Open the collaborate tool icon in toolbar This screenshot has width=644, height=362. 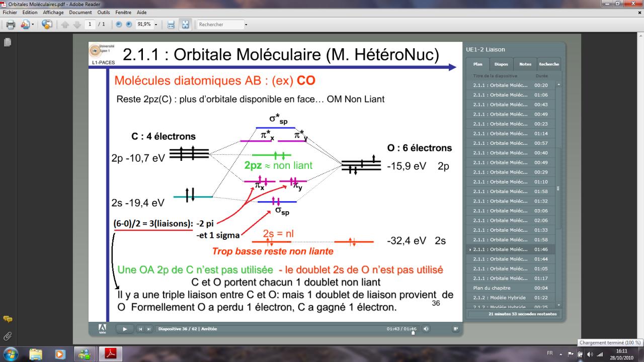24,24
